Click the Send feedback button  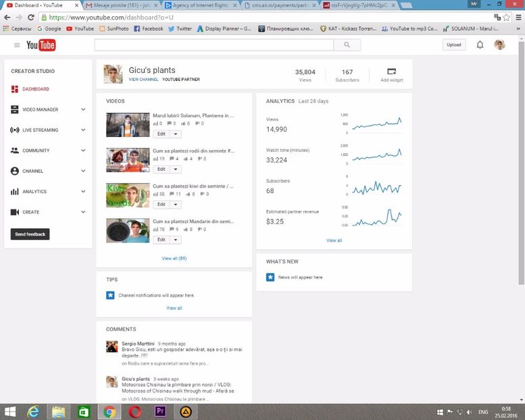pos(30,234)
